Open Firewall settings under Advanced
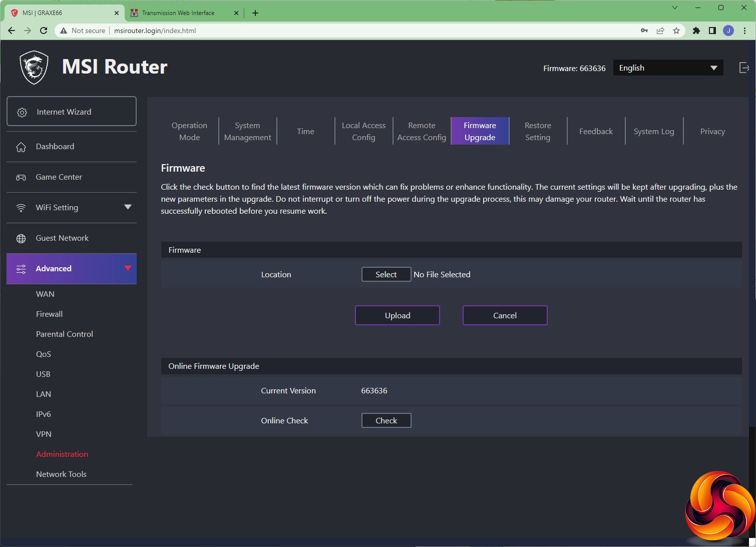This screenshot has height=547, width=756. pyautogui.click(x=49, y=314)
